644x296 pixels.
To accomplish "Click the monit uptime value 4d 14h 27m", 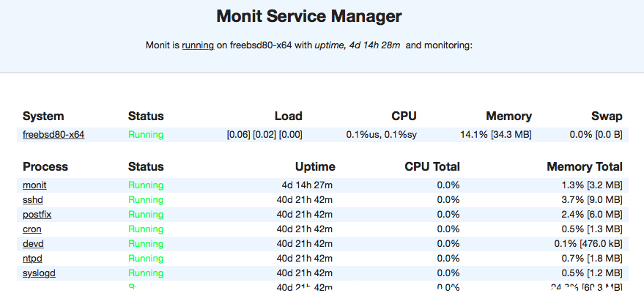I will tap(308, 185).
